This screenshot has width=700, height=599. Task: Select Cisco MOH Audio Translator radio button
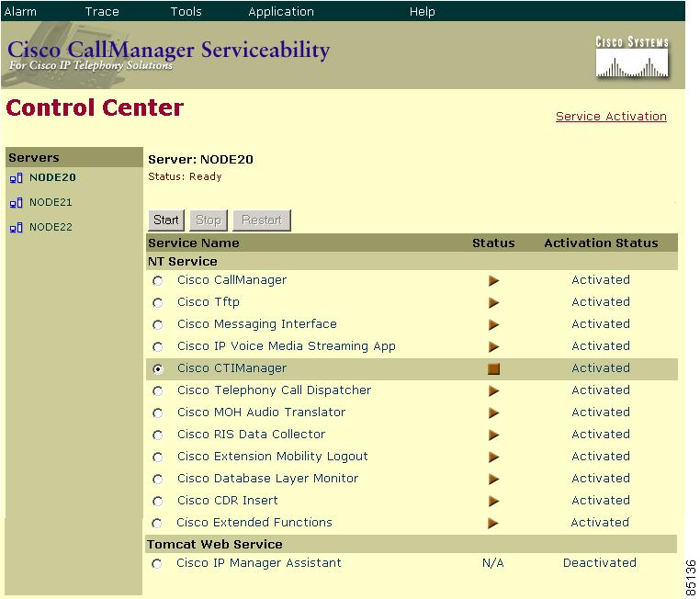click(158, 413)
